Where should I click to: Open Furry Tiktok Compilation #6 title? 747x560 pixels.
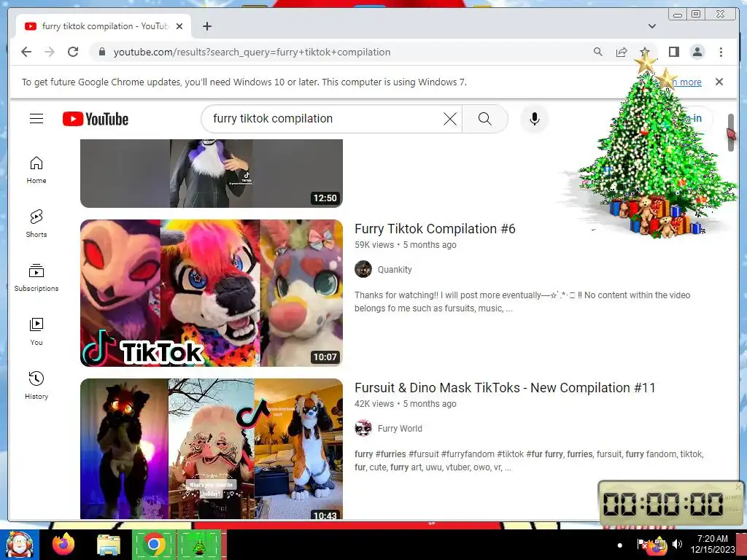435,228
